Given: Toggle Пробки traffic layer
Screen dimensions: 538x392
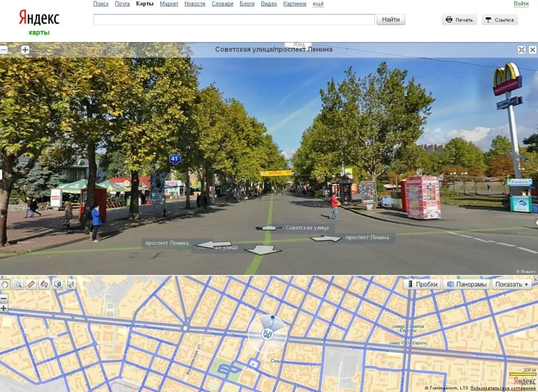Looking at the screenshot, I should pos(422,284).
